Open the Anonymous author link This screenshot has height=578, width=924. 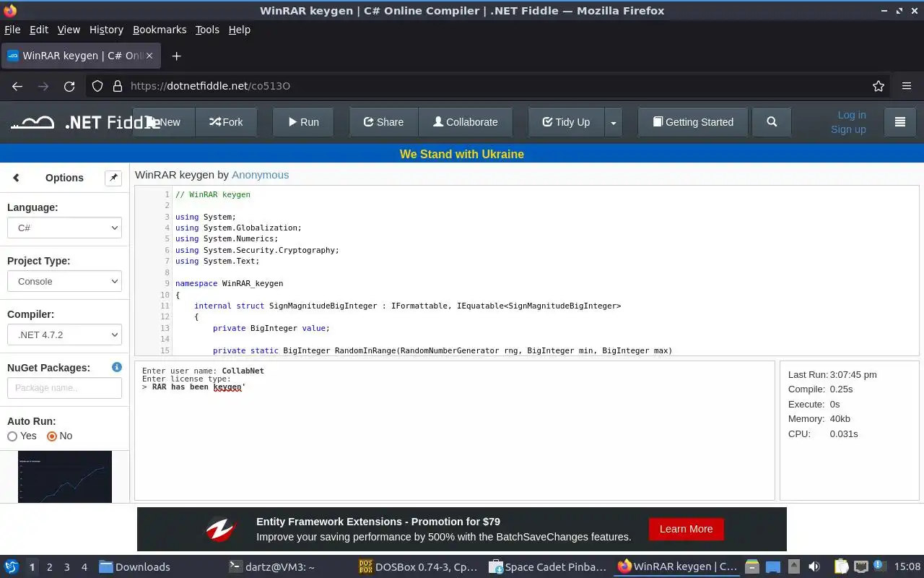[x=260, y=175]
